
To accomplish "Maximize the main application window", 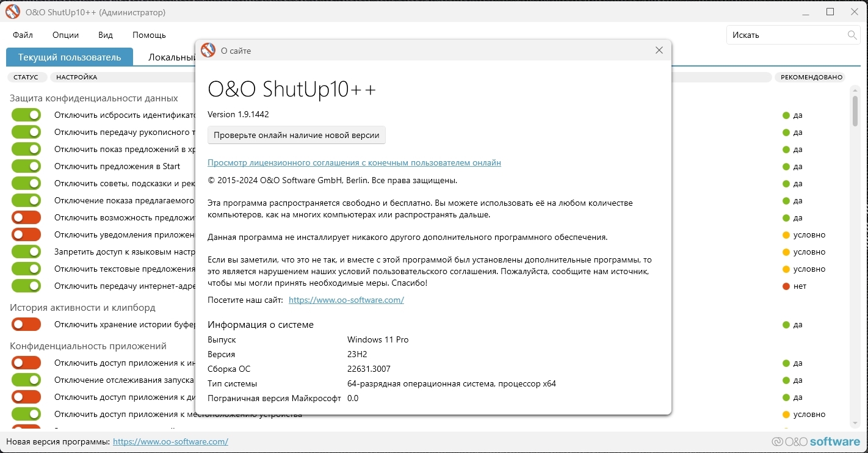I will [830, 12].
